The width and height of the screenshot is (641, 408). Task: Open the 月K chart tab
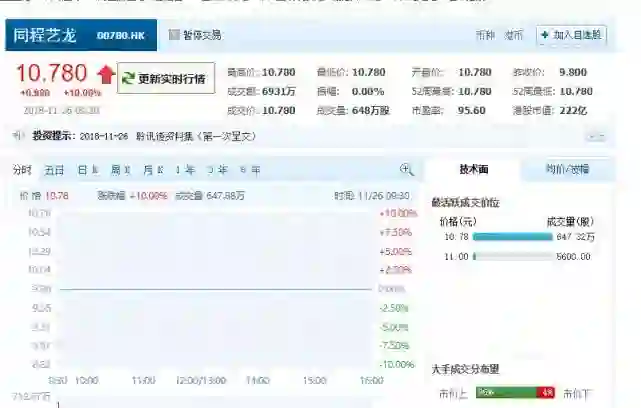tap(153, 170)
